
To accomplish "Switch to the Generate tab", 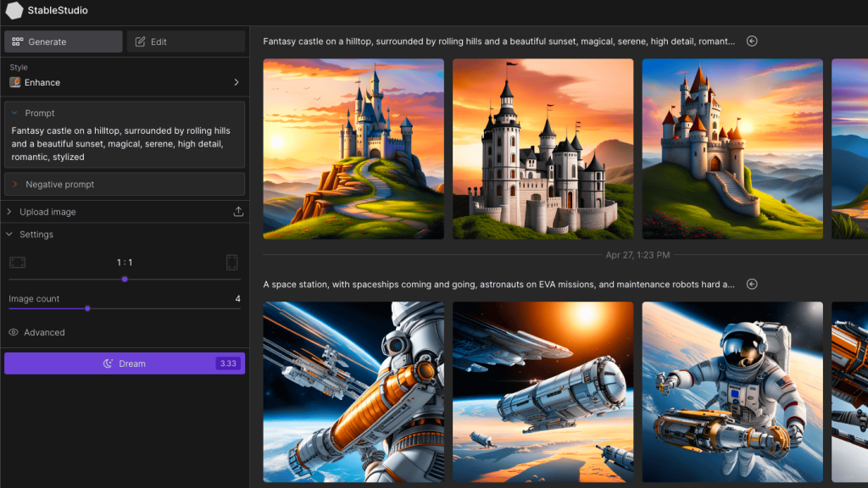I will click(64, 42).
